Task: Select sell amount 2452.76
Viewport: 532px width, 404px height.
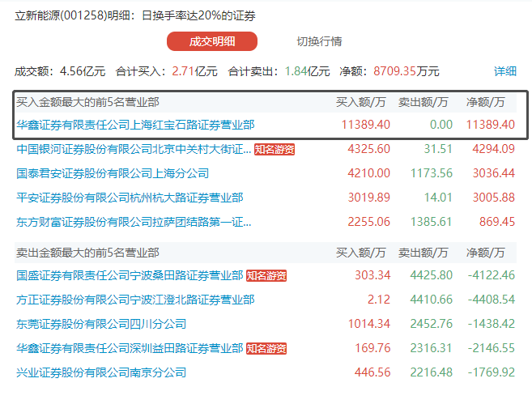Action: pyautogui.click(x=432, y=324)
